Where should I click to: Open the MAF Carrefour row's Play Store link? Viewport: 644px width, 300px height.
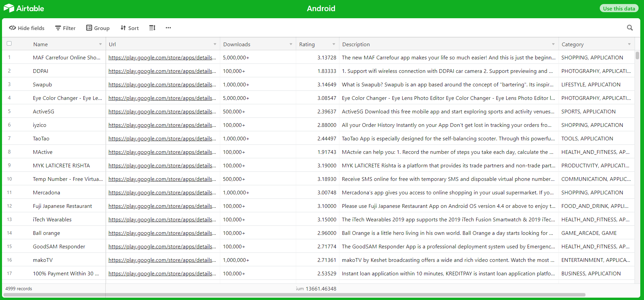[162, 58]
